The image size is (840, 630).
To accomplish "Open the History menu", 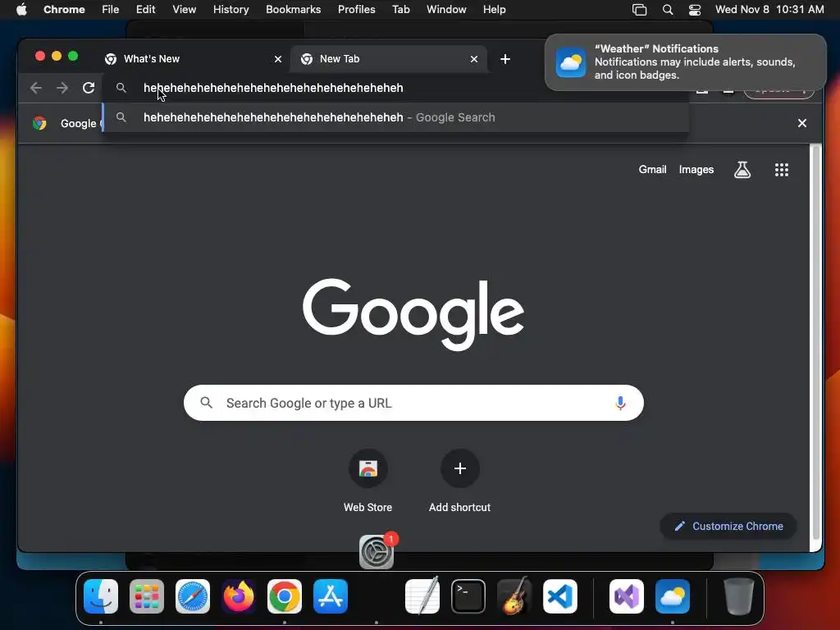I will point(231,10).
